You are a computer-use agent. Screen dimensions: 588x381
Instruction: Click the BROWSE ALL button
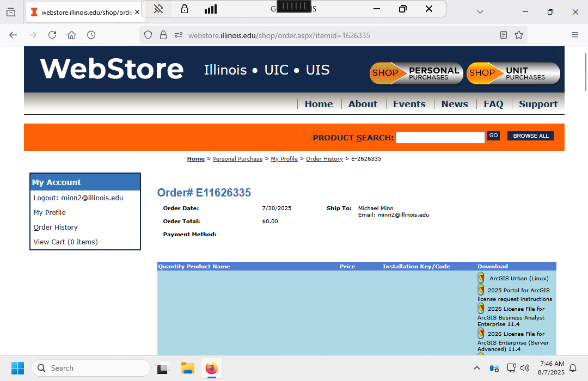tap(531, 136)
